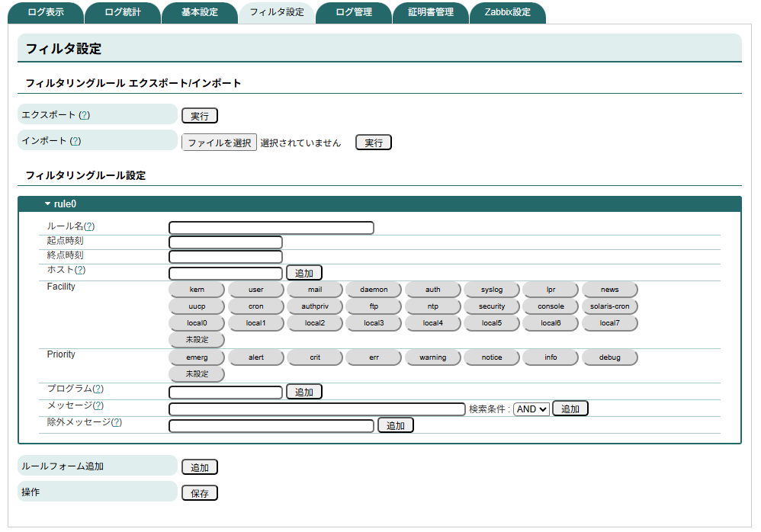Image resolution: width=761 pixels, height=532 pixels.
Task: Enable the authpriv facility filter
Action: point(315,306)
